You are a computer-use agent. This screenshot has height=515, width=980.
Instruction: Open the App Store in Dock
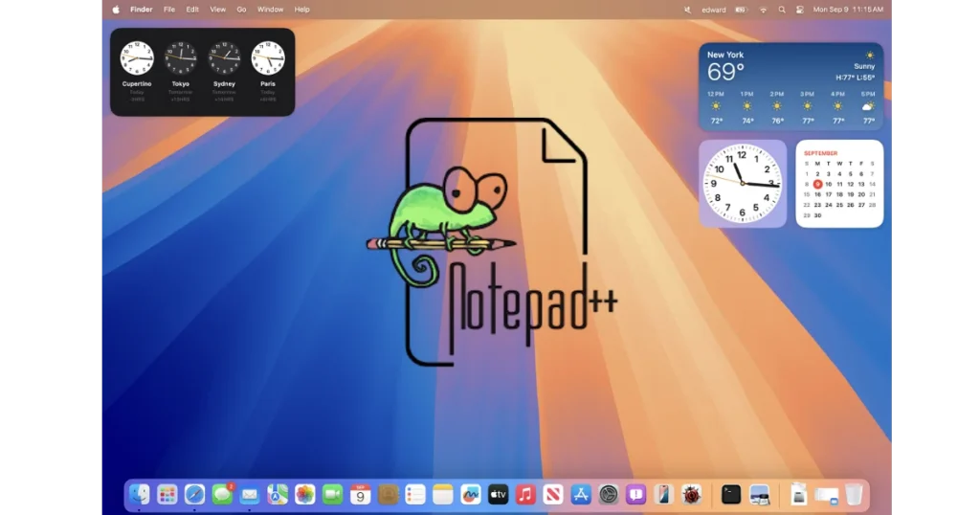click(x=581, y=495)
